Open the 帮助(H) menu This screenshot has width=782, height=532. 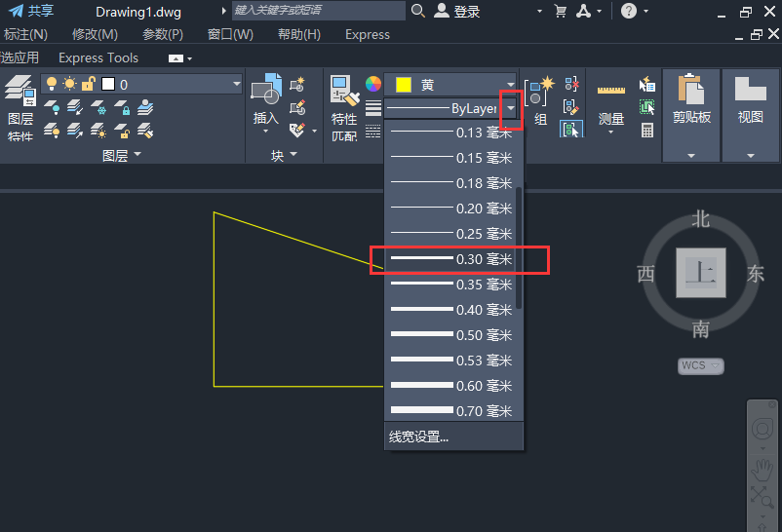click(x=298, y=34)
